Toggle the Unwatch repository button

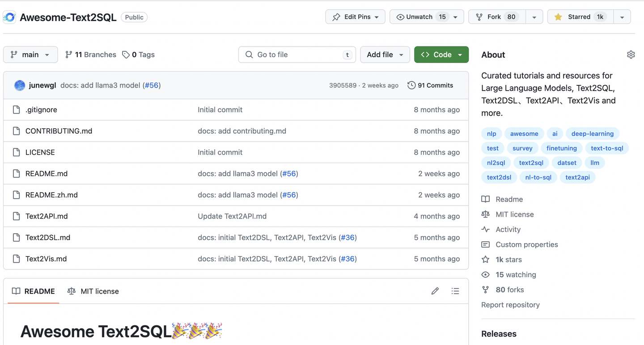pos(420,17)
